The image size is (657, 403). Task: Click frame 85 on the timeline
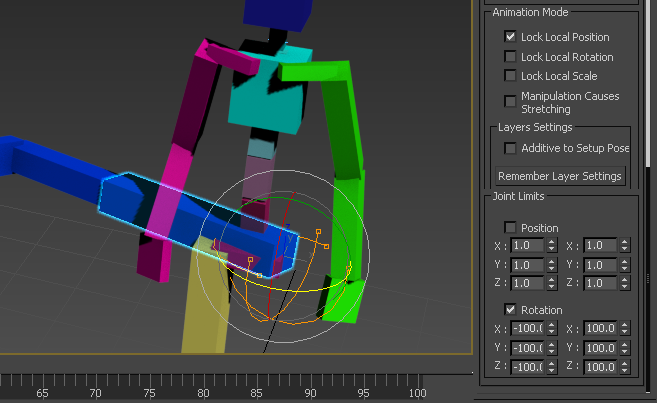pos(256,393)
